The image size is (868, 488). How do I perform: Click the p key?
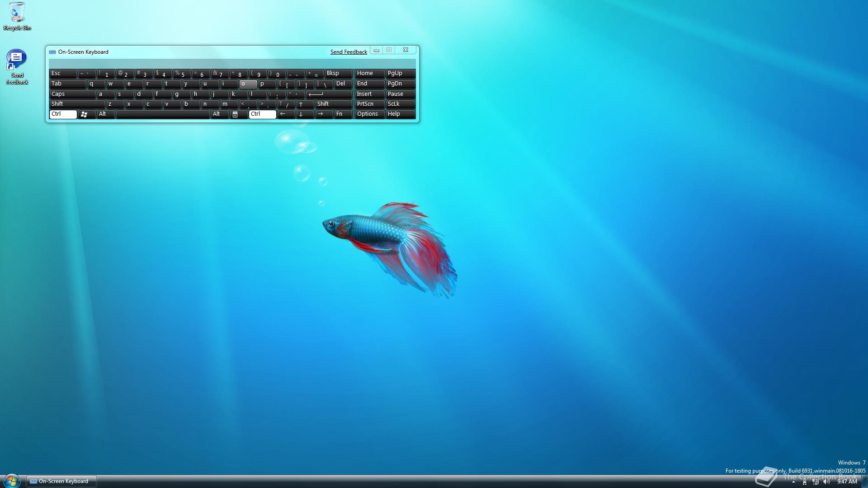tap(267, 84)
